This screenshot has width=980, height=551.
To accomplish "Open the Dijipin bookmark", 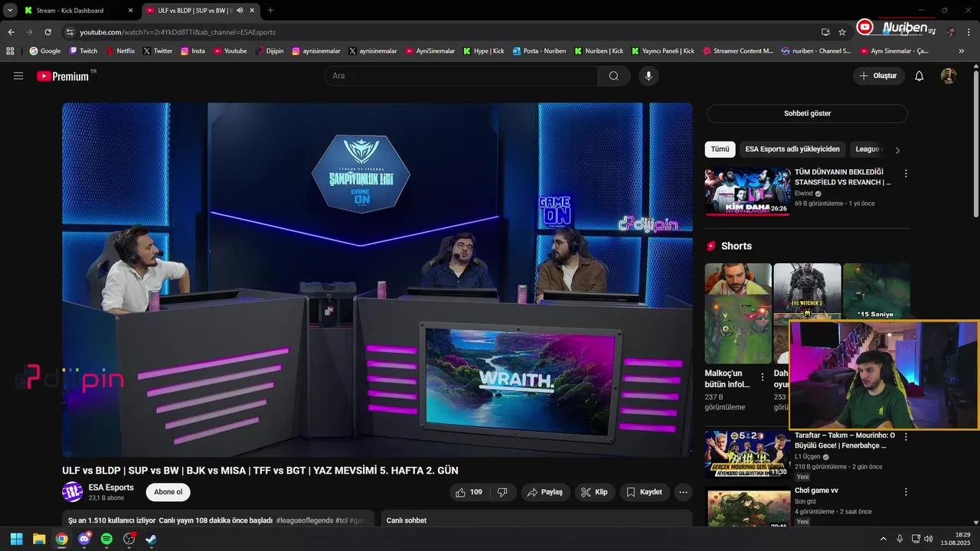I will [x=269, y=51].
